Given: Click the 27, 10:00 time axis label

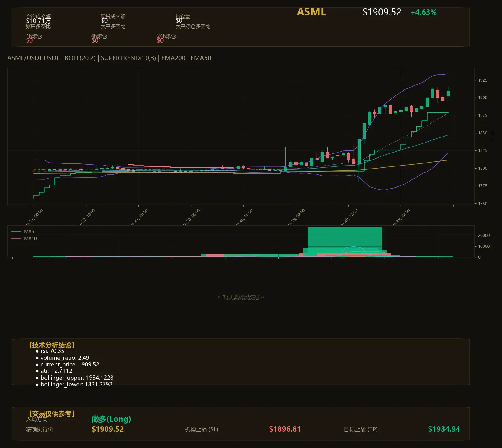Looking at the screenshot, I should click(x=87, y=216).
